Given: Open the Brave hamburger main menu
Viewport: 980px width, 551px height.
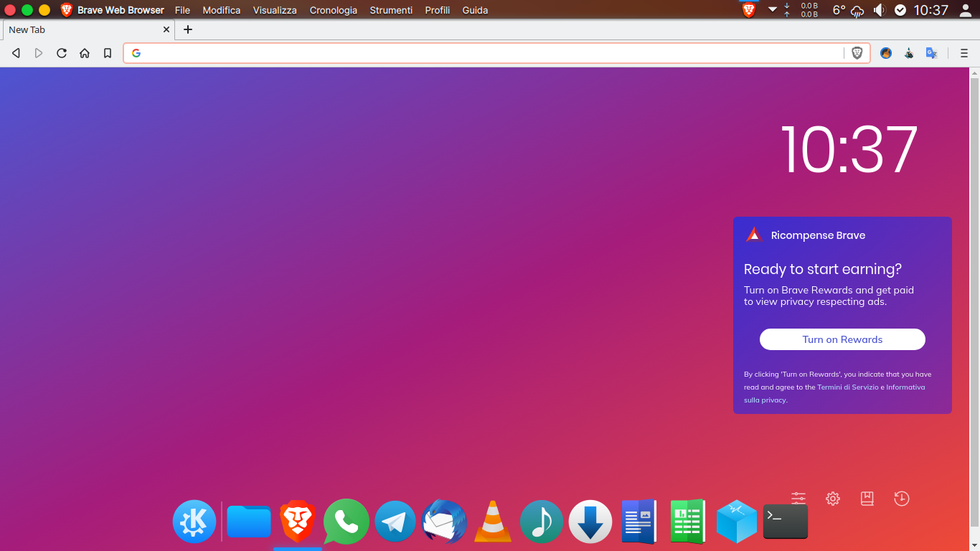Looking at the screenshot, I should 964,53.
